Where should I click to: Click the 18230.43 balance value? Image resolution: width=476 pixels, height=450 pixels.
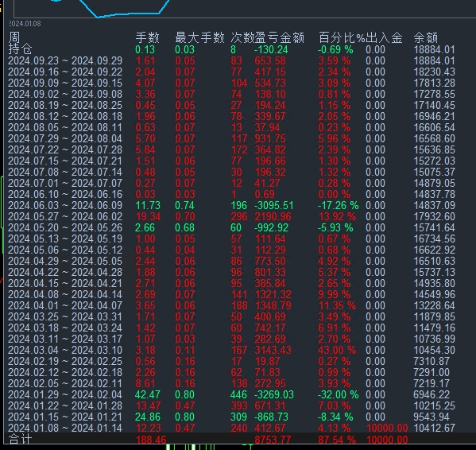(x=435, y=72)
